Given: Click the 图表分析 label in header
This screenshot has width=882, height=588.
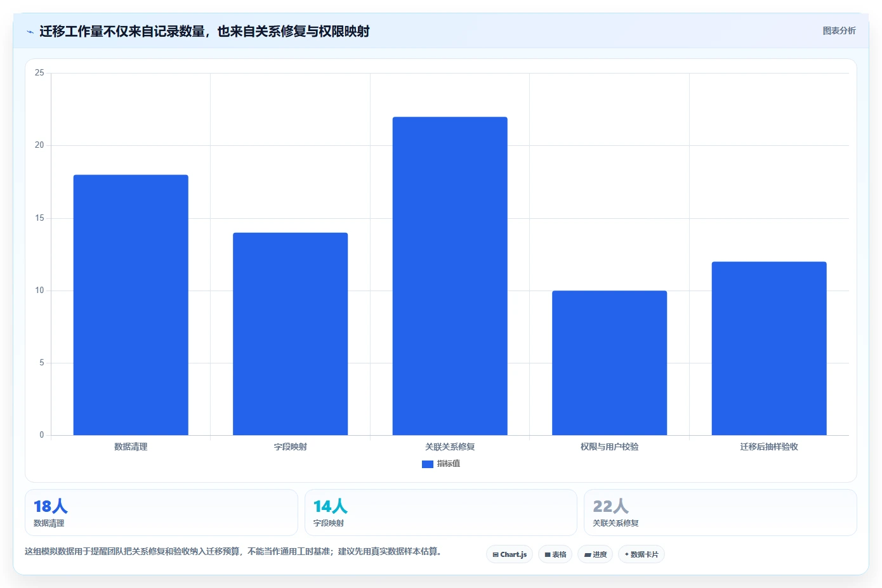Looking at the screenshot, I should pyautogui.click(x=839, y=30).
